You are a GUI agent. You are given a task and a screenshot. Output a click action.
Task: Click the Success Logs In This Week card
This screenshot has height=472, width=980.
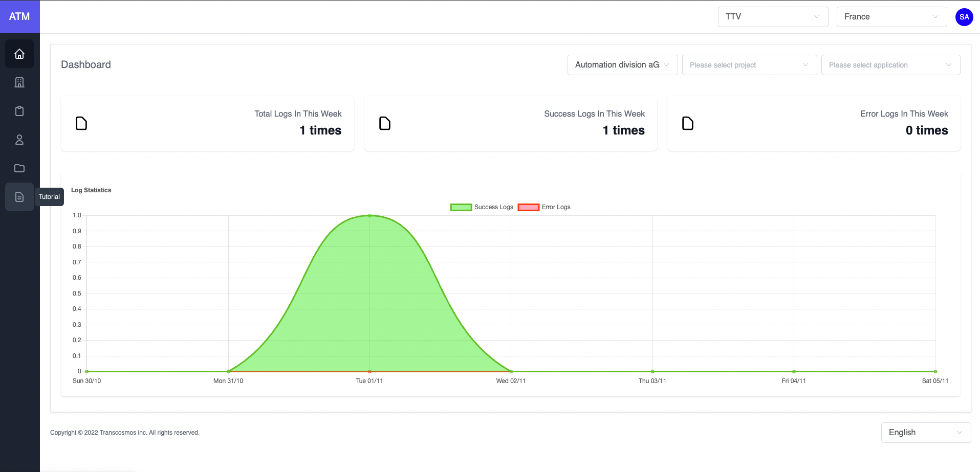[510, 123]
